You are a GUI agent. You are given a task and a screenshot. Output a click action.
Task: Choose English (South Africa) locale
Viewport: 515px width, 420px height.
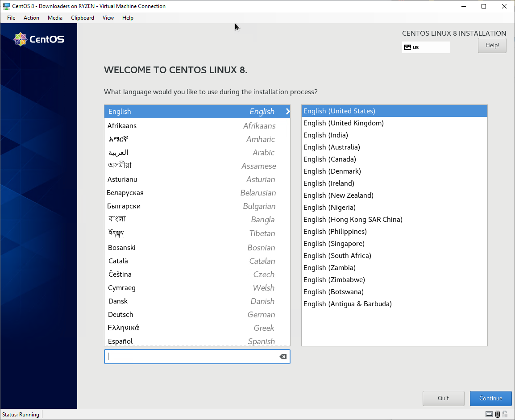pos(394,255)
